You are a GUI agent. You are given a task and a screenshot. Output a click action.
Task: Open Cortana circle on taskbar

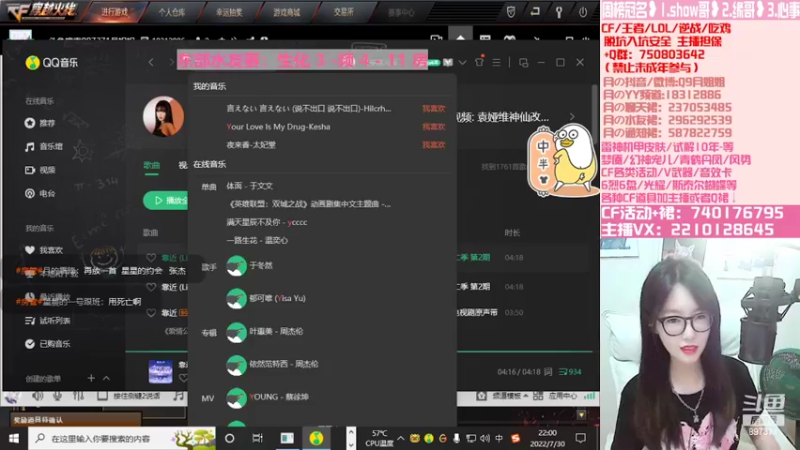230,438
